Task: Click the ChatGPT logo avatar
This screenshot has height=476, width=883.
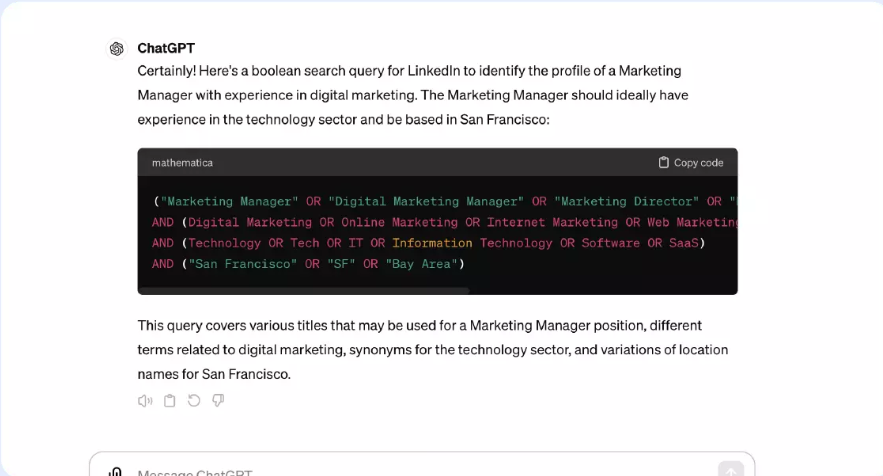Action: click(x=117, y=49)
